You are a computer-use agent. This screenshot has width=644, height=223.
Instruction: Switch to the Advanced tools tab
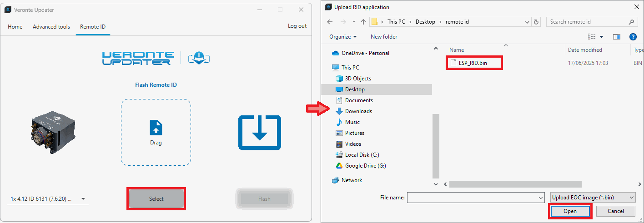pyautogui.click(x=51, y=27)
